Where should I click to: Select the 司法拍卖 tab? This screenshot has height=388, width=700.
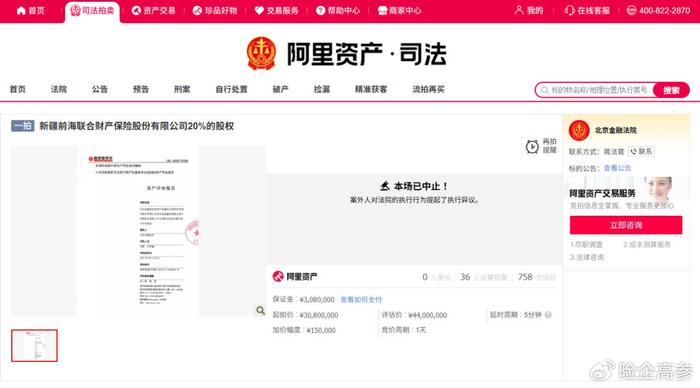click(x=92, y=11)
